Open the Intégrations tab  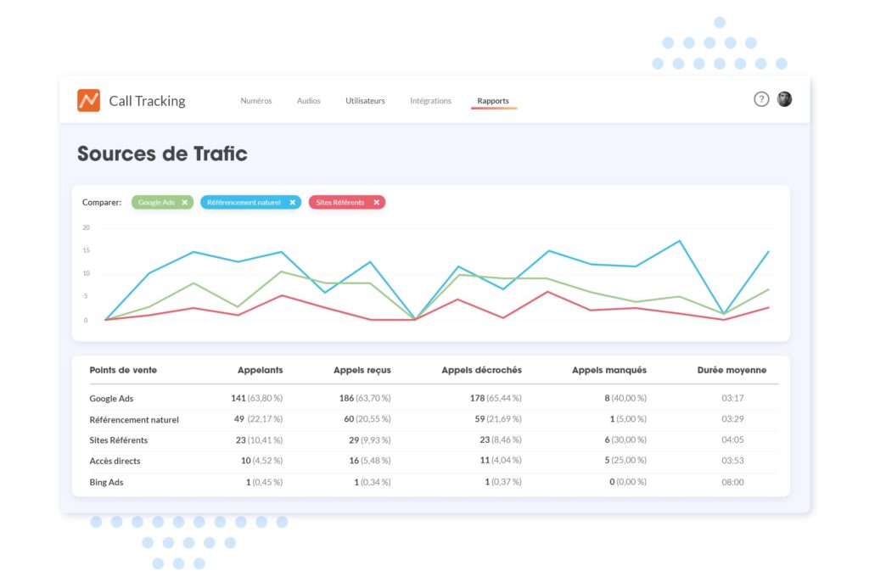[x=430, y=101]
